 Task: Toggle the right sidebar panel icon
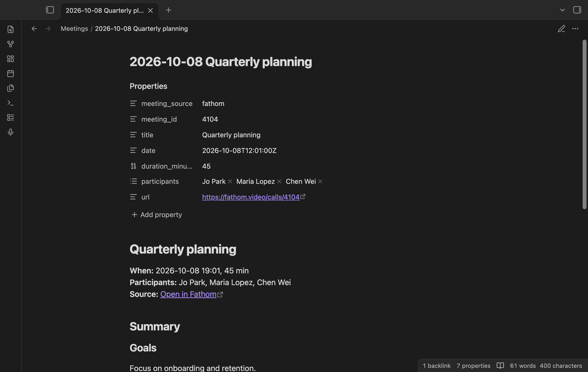577,10
